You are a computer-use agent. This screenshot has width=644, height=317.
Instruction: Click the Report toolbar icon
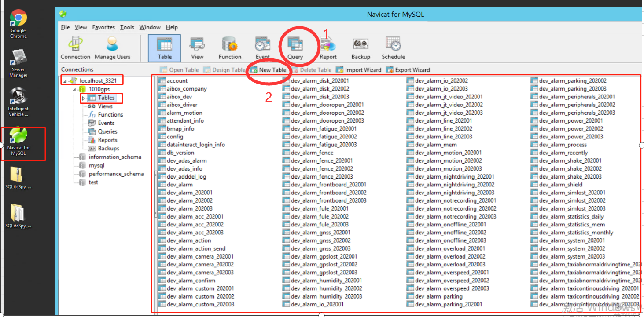coord(328,48)
